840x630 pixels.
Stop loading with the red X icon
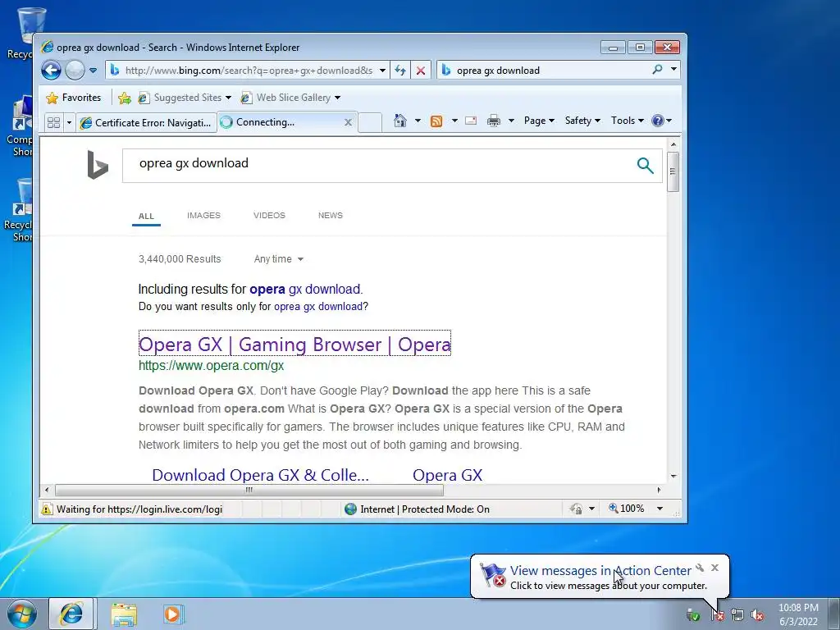tap(421, 71)
